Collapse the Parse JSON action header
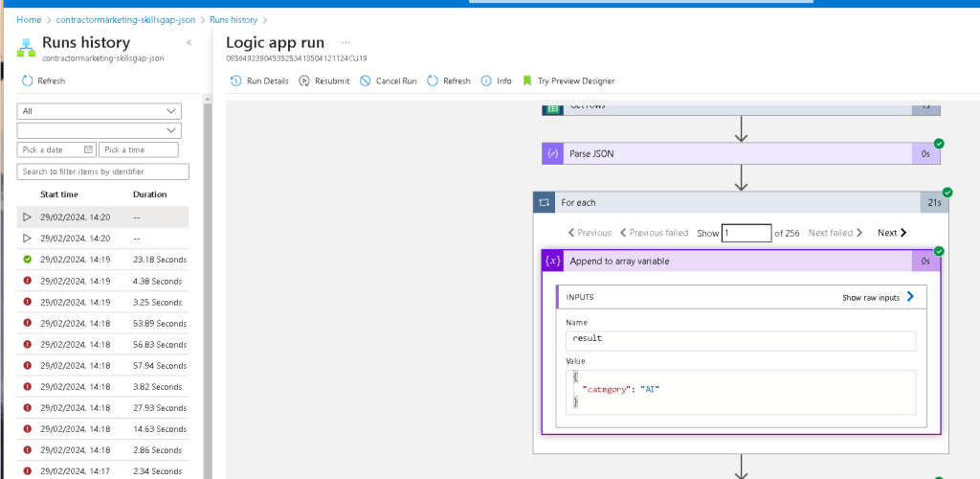The height and width of the screenshot is (479, 980). 741,153
